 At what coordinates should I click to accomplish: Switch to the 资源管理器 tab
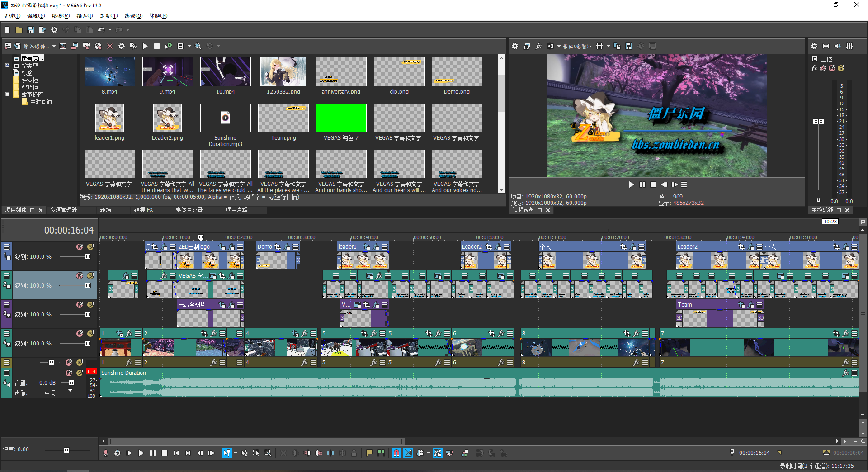coord(63,210)
